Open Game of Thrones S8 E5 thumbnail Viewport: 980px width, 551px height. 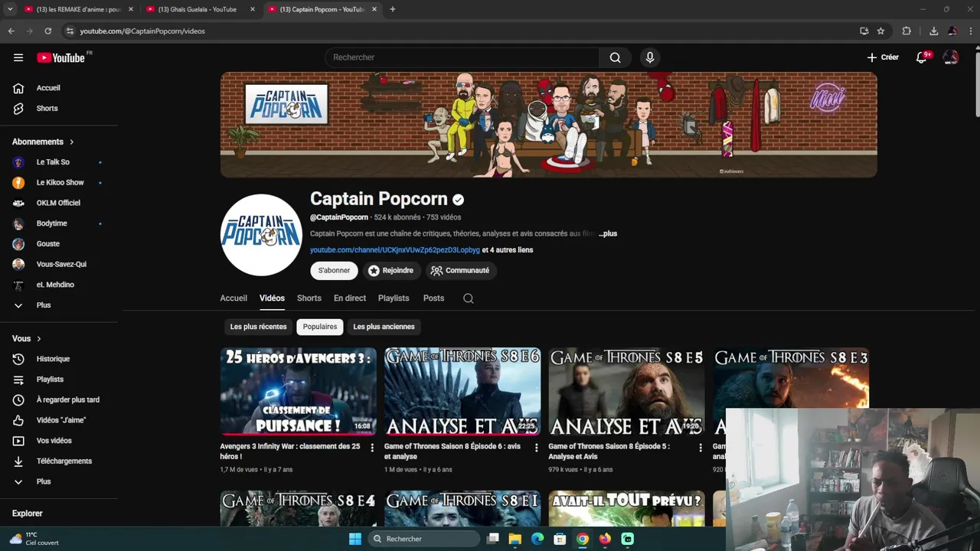[x=626, y=392]
